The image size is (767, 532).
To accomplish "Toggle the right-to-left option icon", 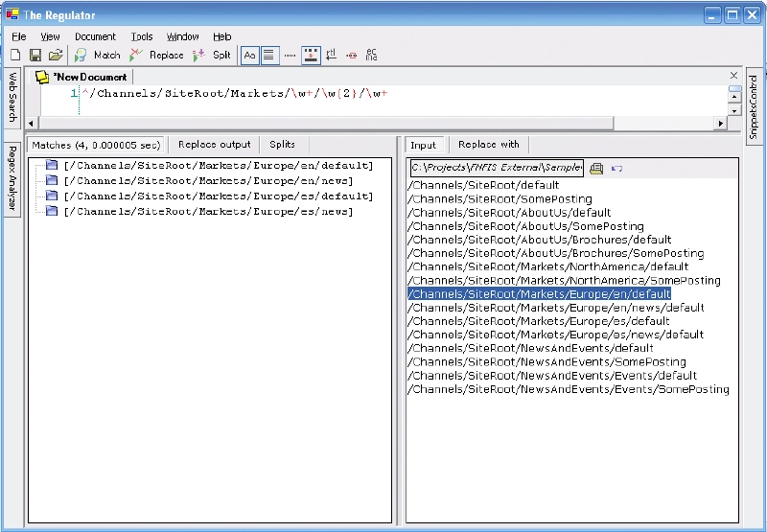I will [331, 56].
